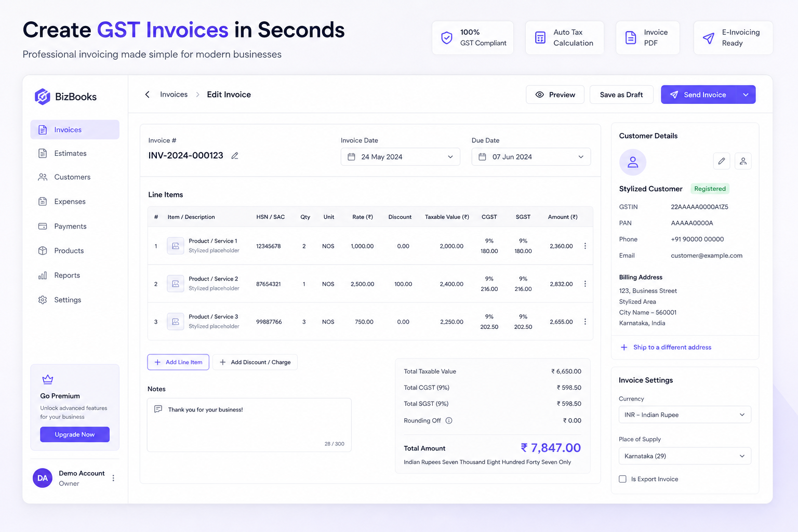This screenshot has width=798, height=532.
Task: Click the change customer person icon
Action: pos(743,161)
